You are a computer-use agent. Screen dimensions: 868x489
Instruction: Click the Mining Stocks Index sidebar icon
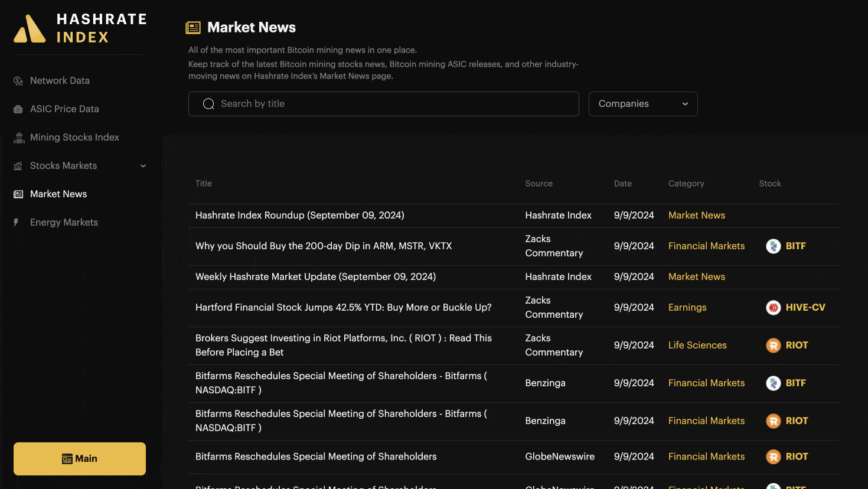pos(18,138)
